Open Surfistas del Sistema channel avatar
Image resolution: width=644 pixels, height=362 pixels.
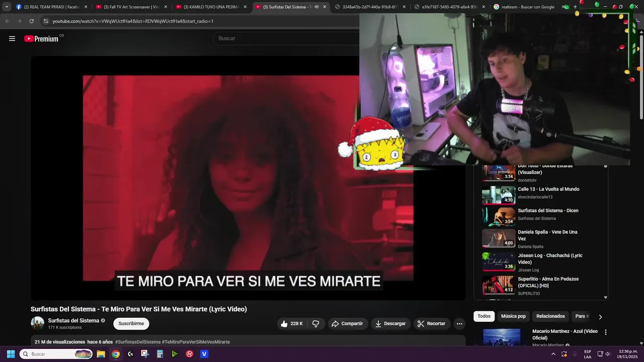37,323
